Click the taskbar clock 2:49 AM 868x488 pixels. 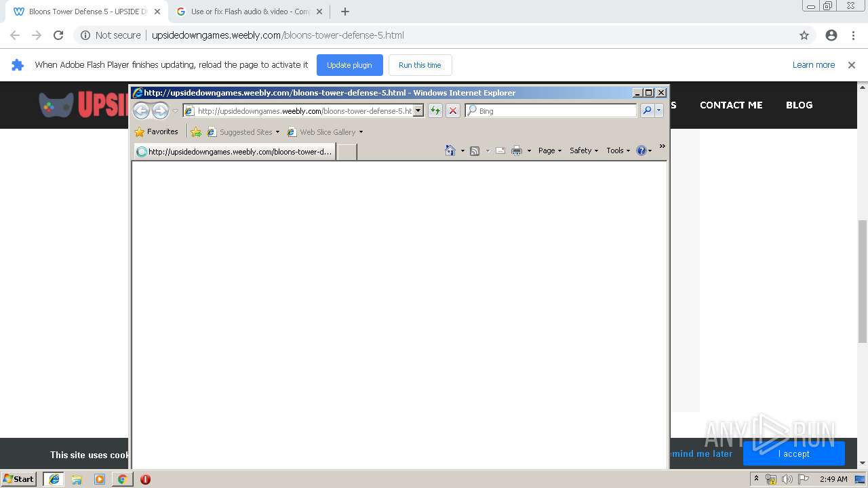(x=833, y=479)
